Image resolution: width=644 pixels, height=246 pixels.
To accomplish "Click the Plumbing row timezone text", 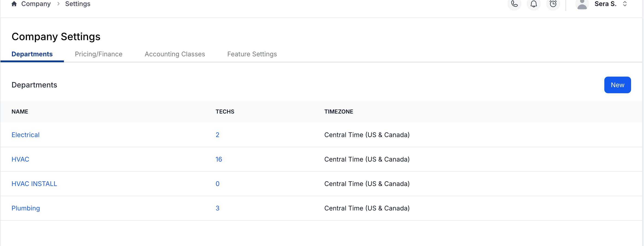I will [367, 208].
